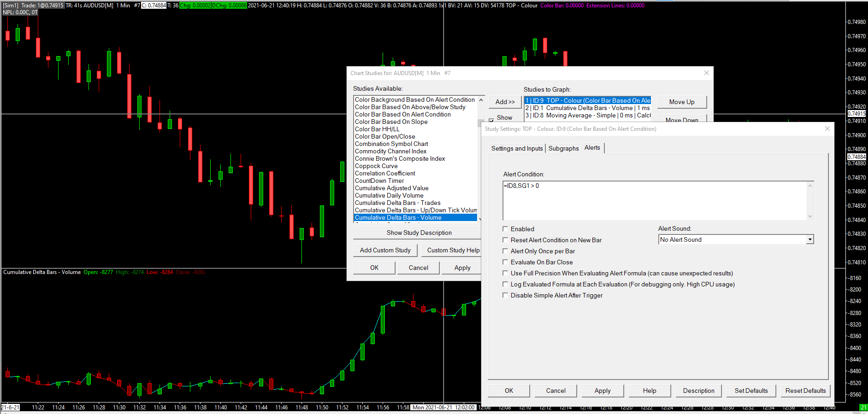
Task: Select CountDown Timer study
Action: tap(415, 181)
